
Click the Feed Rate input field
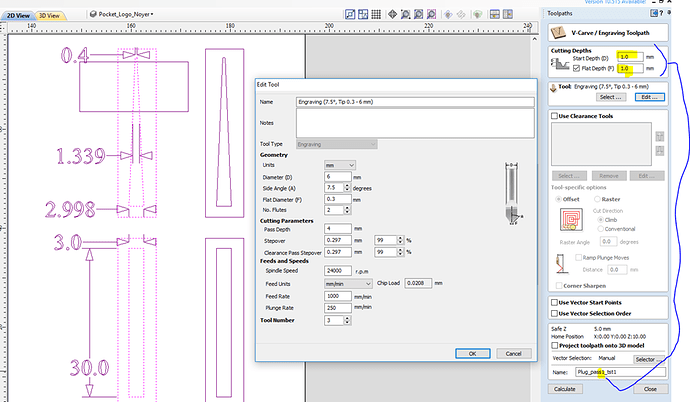pos(338,296)
